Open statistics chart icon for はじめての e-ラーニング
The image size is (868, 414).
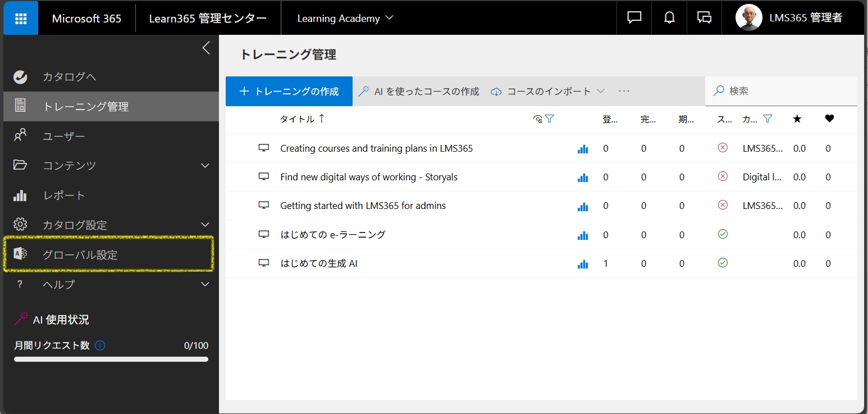pyautogui.click(x=583, y=235)
